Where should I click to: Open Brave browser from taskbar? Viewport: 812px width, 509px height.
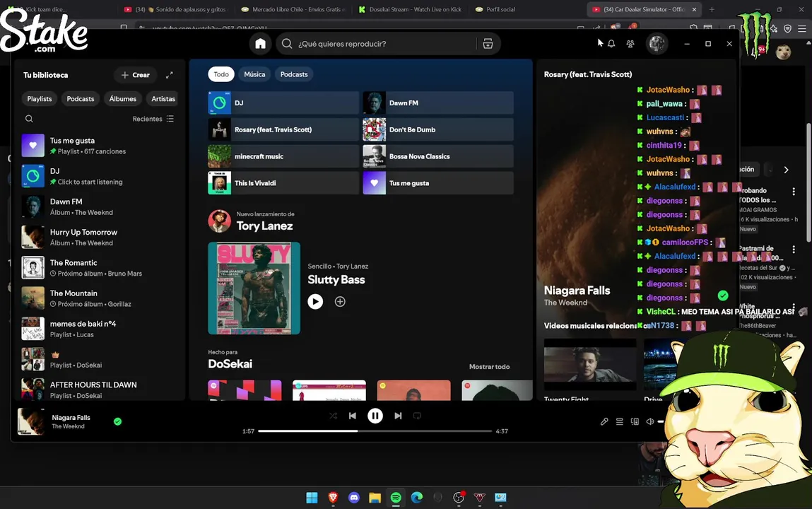(333, 498)
